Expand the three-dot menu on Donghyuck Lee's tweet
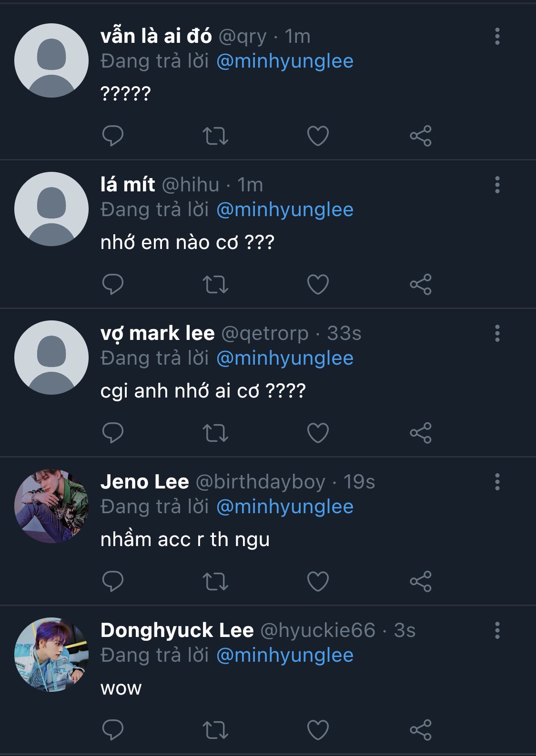The width and height of the screenshot is (536, 756). (497, 630)
